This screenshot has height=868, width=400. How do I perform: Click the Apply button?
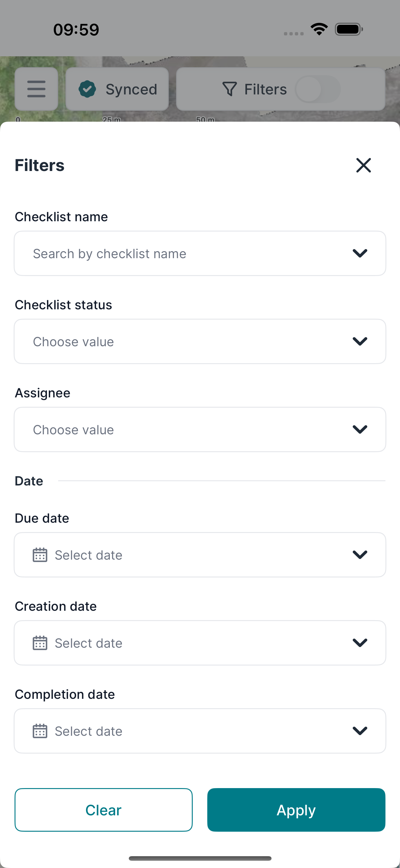click(x=296, y=810)
